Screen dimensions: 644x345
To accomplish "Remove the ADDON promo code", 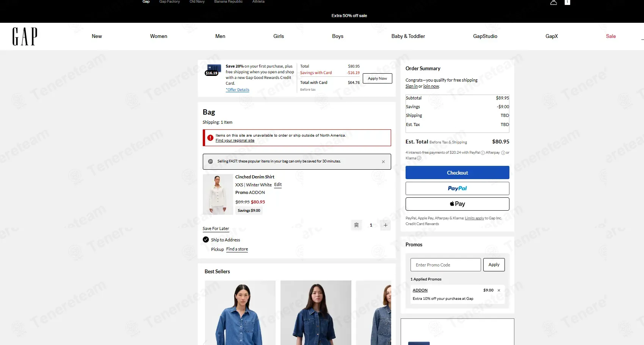I will click(x=499, y=290).
